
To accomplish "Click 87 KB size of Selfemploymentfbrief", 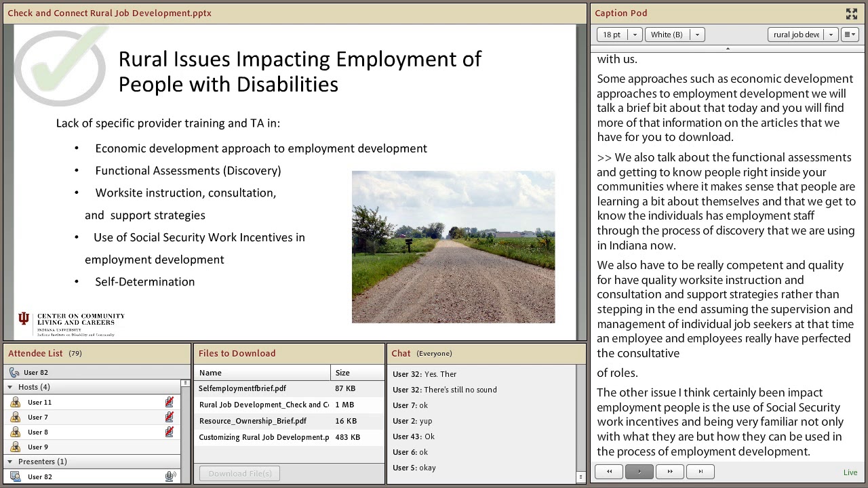I will click(x=345, y=388).
